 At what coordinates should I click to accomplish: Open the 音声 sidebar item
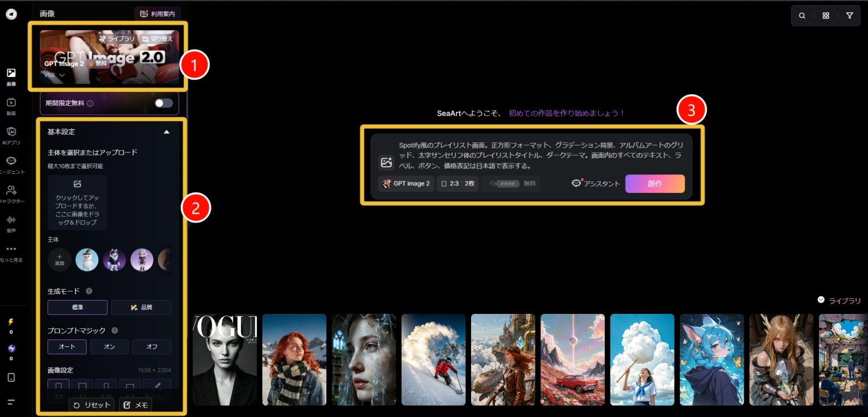pos(12,224)
